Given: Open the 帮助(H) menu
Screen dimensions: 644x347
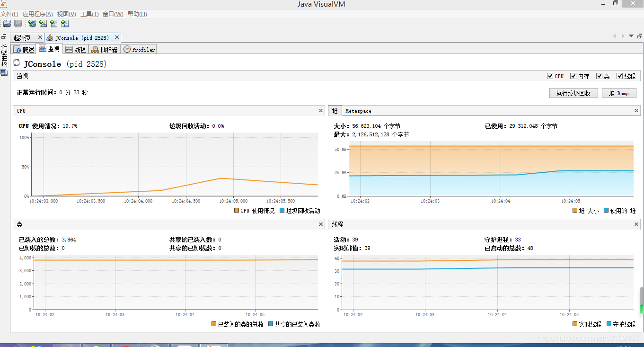Looking at the screenshot, I should pyautogui.click(x=137, y=14).
